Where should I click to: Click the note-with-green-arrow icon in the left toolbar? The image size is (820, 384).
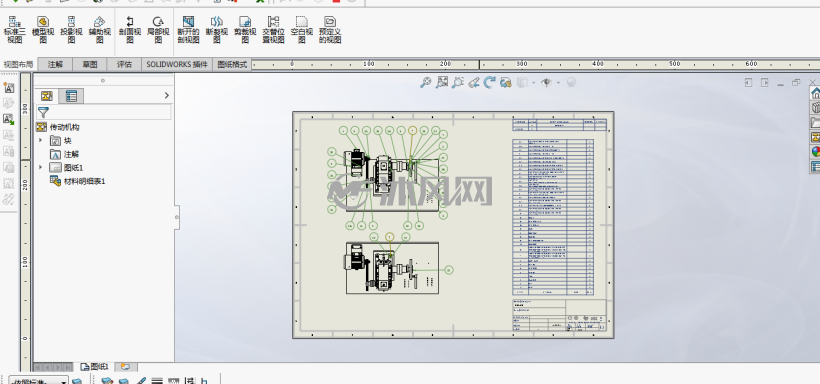9,119
